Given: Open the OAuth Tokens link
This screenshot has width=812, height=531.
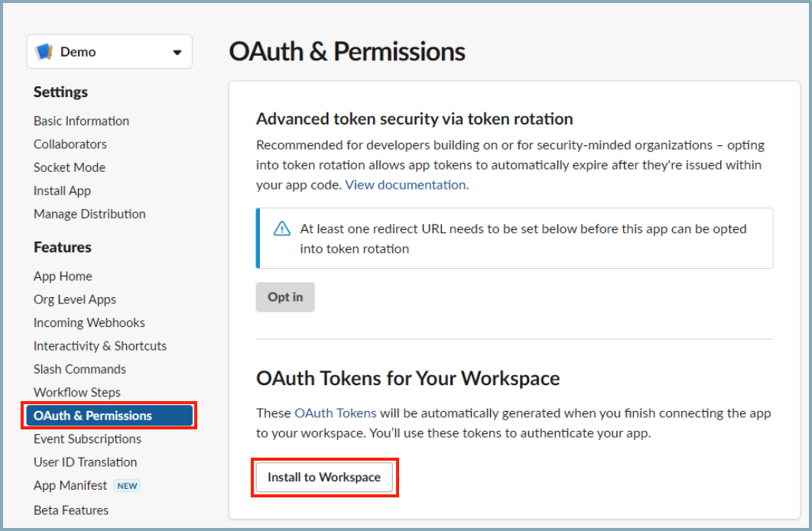Looking at the screenshot, I should coord(335,413).
